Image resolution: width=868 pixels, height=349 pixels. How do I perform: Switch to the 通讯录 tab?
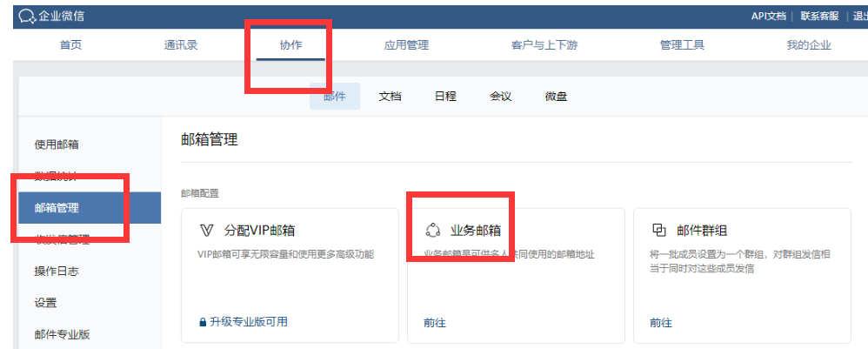point(181,45)
